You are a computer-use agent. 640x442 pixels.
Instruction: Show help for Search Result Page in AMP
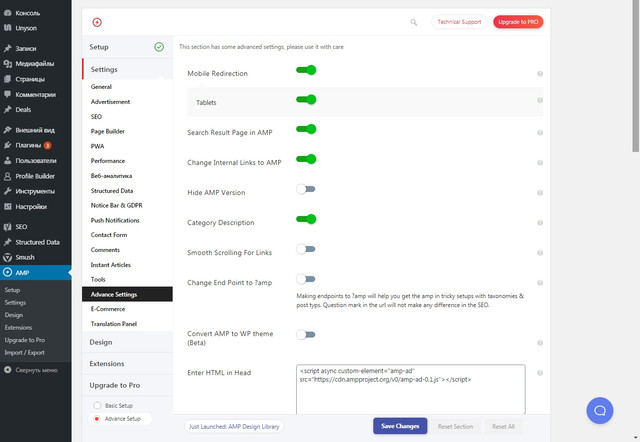540,133
